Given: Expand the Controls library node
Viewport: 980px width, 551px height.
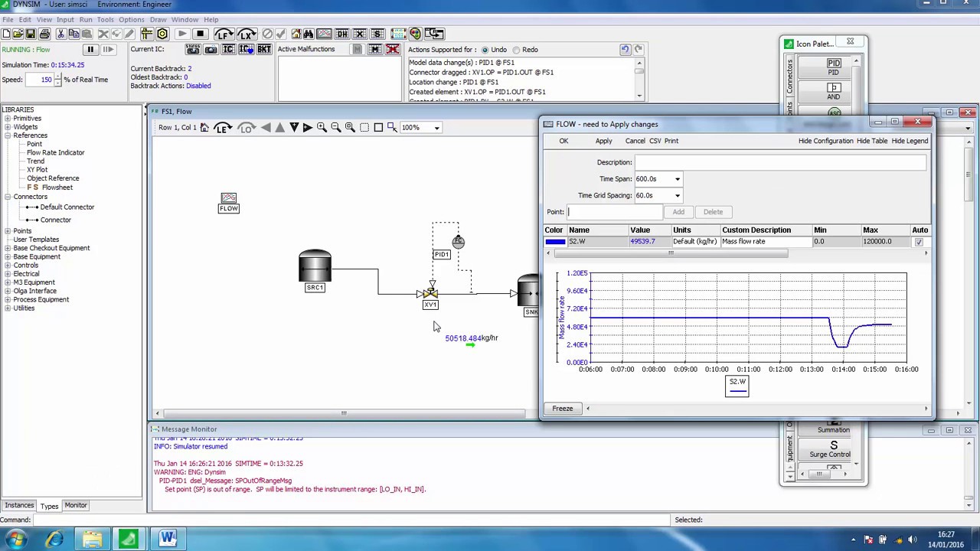Looking at the screenshot, I should pyautogui.click(x=7, y=265).
